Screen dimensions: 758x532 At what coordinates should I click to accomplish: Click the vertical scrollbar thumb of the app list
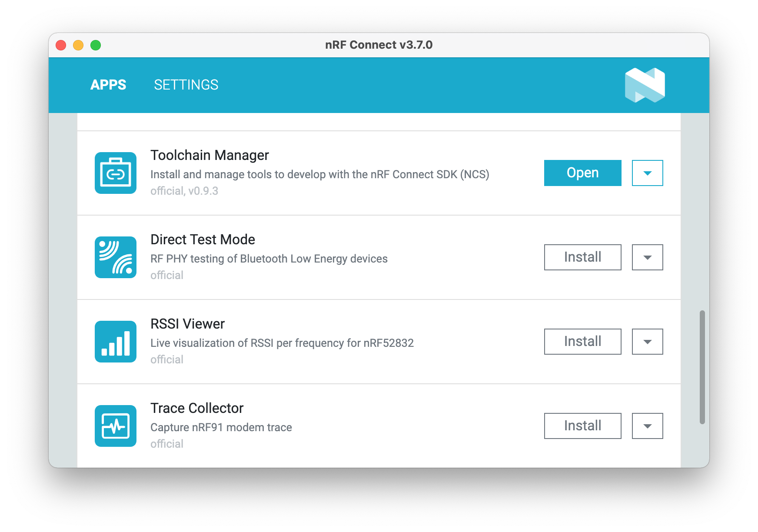(702, 367)
